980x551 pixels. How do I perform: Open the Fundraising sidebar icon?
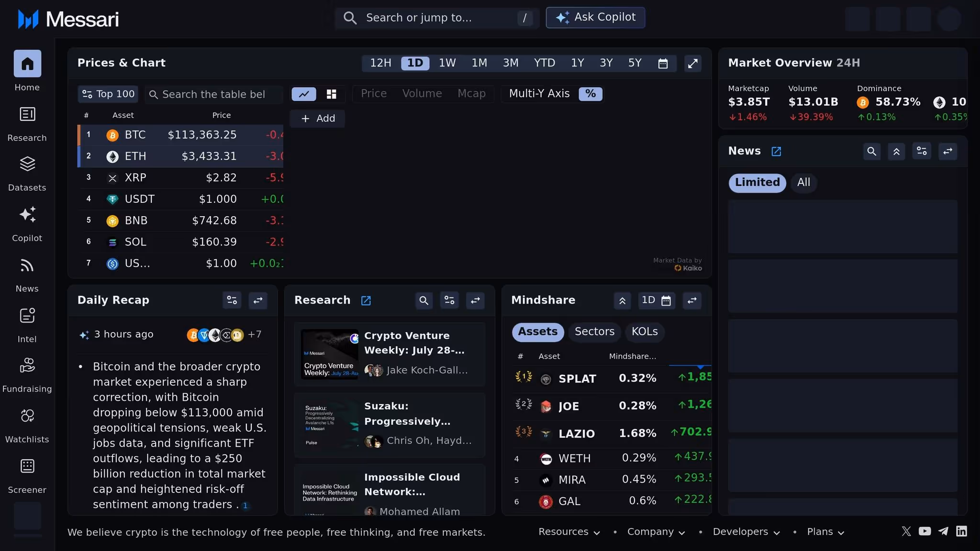coord(27,366)
